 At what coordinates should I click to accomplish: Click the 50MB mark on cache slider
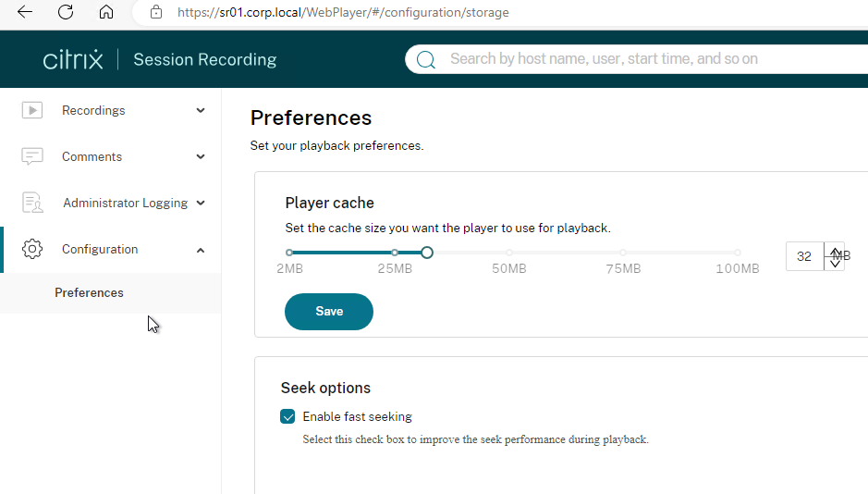pos(508,253)
